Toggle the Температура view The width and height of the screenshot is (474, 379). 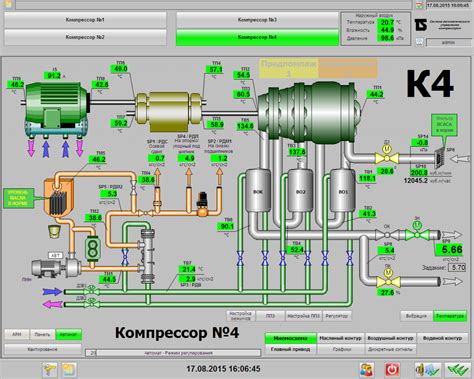[x=450, y=316]
